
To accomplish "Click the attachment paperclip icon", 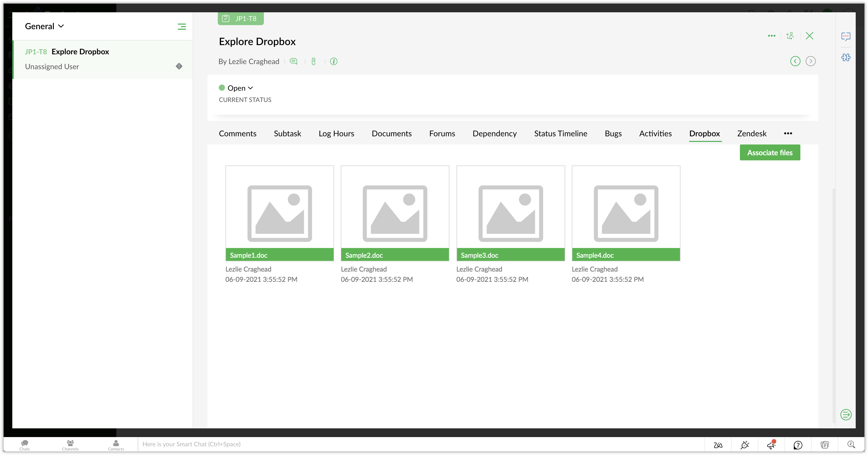I will pos(313,61).
